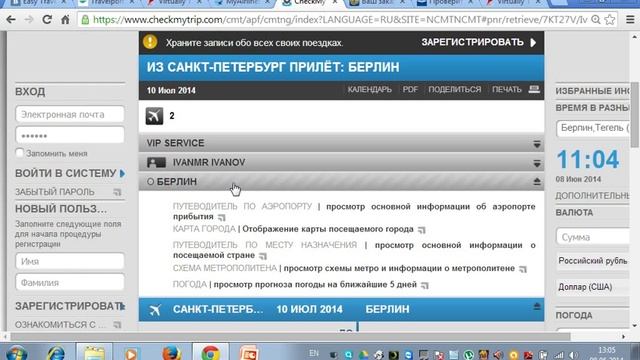This screenshot has width=640, height=360.
Task: Open Internet Explorer from the taskbar
Action: click(56, 353)
